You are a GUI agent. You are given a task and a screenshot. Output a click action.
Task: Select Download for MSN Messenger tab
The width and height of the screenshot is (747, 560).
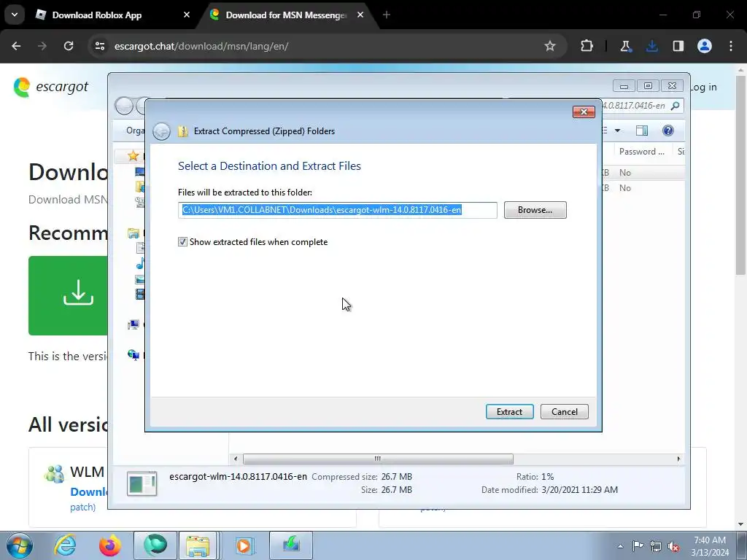[286, 15]
